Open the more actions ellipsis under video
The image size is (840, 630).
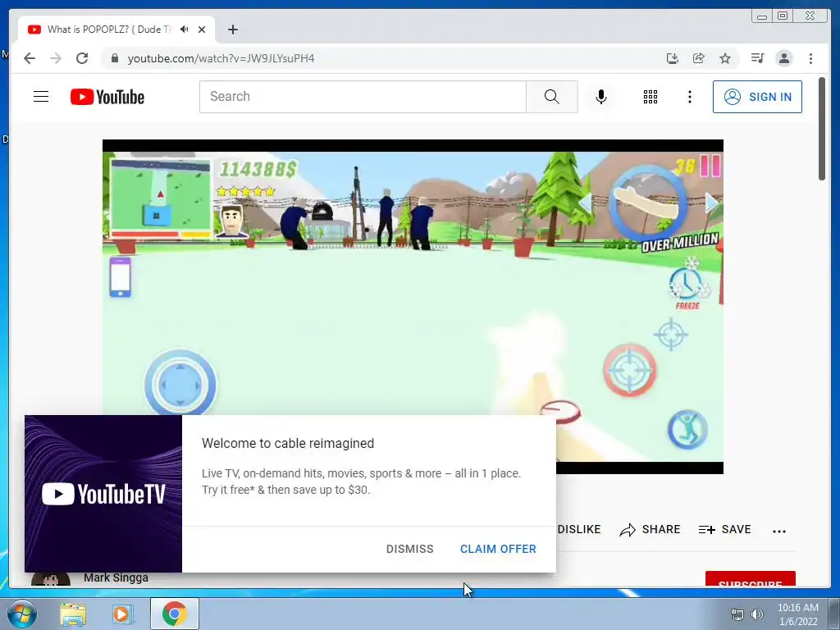[x=779, y=531]
